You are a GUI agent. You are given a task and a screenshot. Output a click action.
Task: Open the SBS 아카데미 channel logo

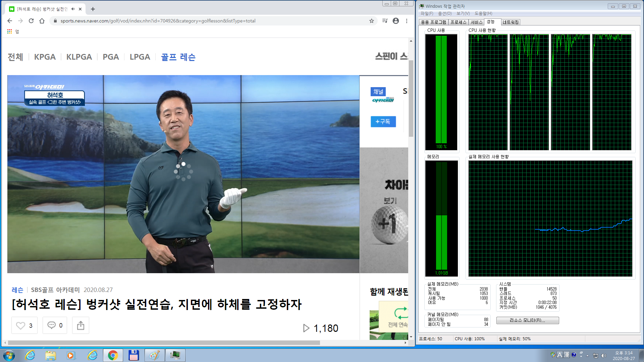click(x=383, y=100)
